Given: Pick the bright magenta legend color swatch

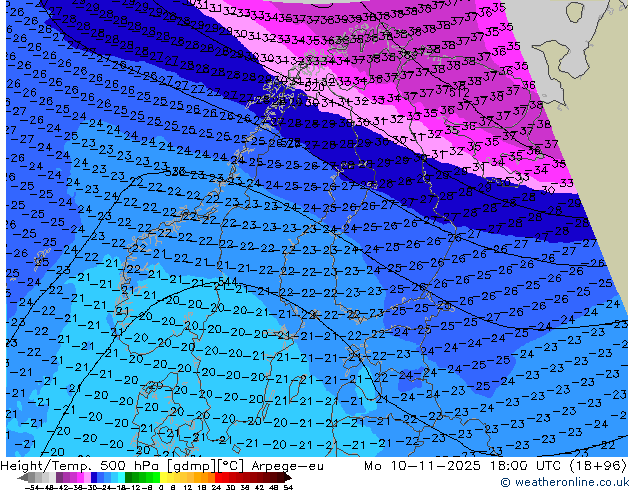Looking at the screenshot, I should pos(80,478).
